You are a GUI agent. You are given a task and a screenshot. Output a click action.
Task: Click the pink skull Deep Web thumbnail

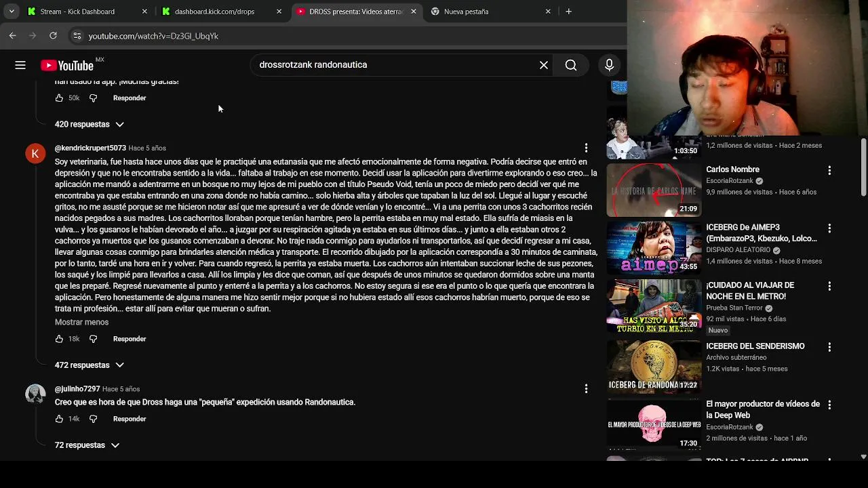point(654,424)
